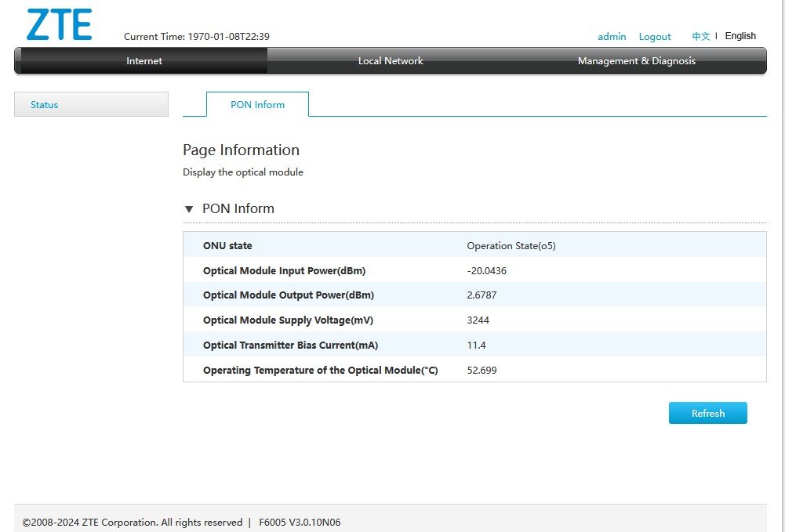785x532 pixels.
Task: Select Status in the left sidebar
Action: [45, 105]
